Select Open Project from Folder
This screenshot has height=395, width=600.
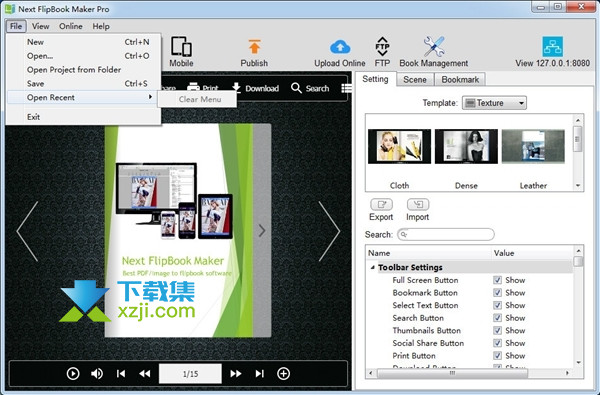(x=83, y=70)
